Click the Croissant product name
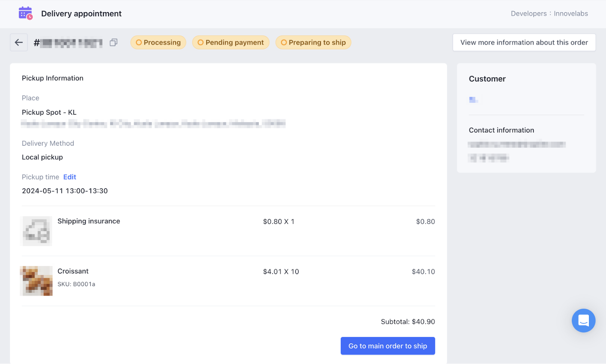This screenshot has width=606, height=364. [x=73, y=271]
